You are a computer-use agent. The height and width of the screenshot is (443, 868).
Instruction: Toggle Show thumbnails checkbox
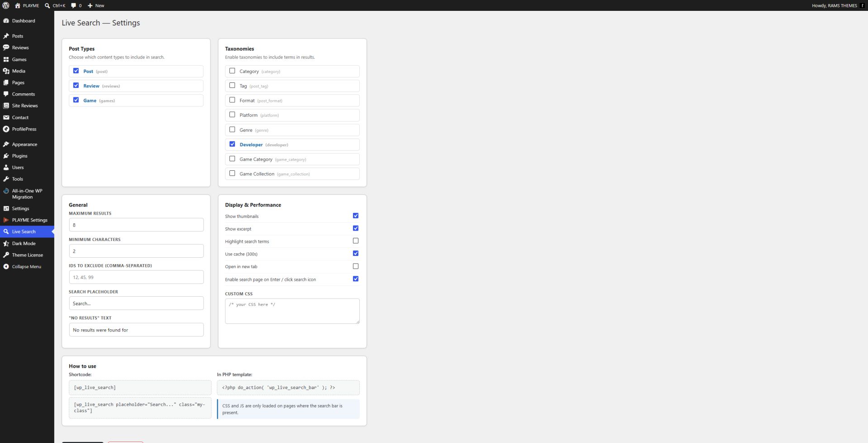click(356, 216)
